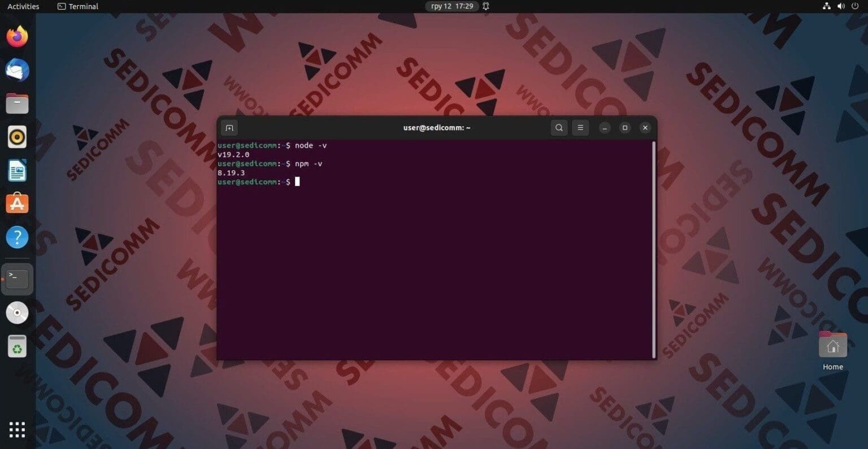The width and height of the screenshot is (868, 449).
Task: Open the Help application from the dock
Action: tap(17, 237)
